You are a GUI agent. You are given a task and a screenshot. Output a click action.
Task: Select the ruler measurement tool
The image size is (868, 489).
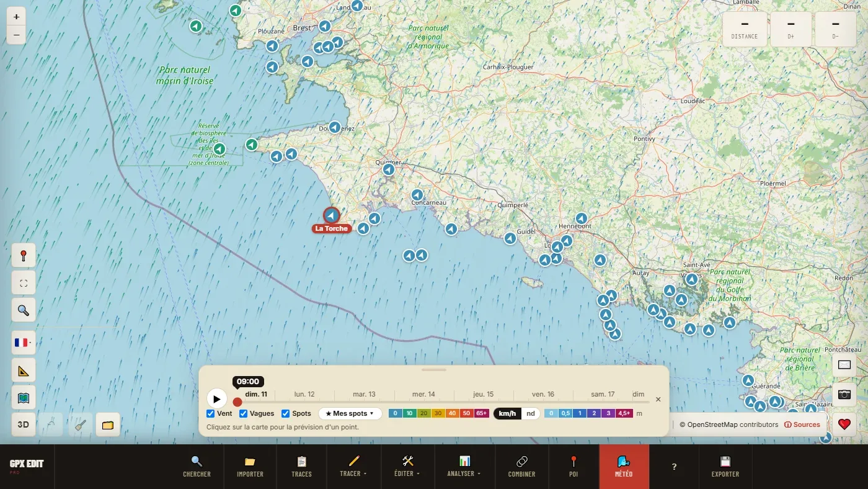[24, 370]
